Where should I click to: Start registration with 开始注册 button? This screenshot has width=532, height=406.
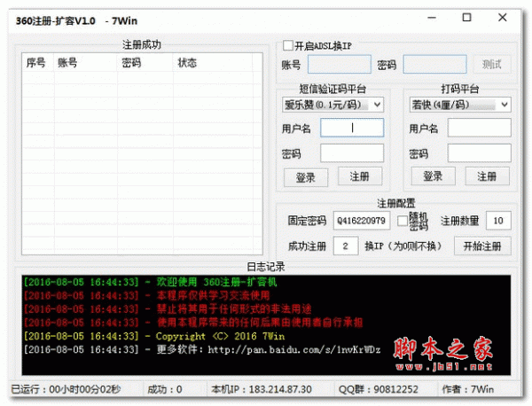(x=482, y=246)
